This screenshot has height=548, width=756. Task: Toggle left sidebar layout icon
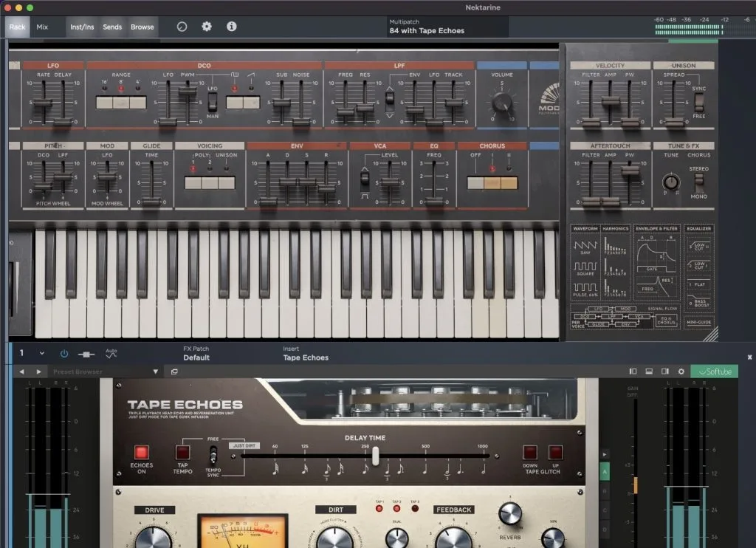tap(633, 371)
